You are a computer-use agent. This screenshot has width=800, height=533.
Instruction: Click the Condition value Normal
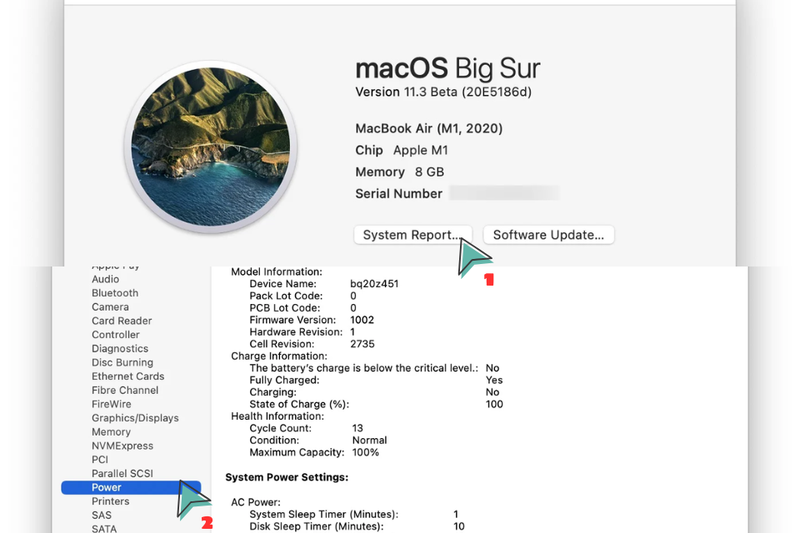point(369,440)
